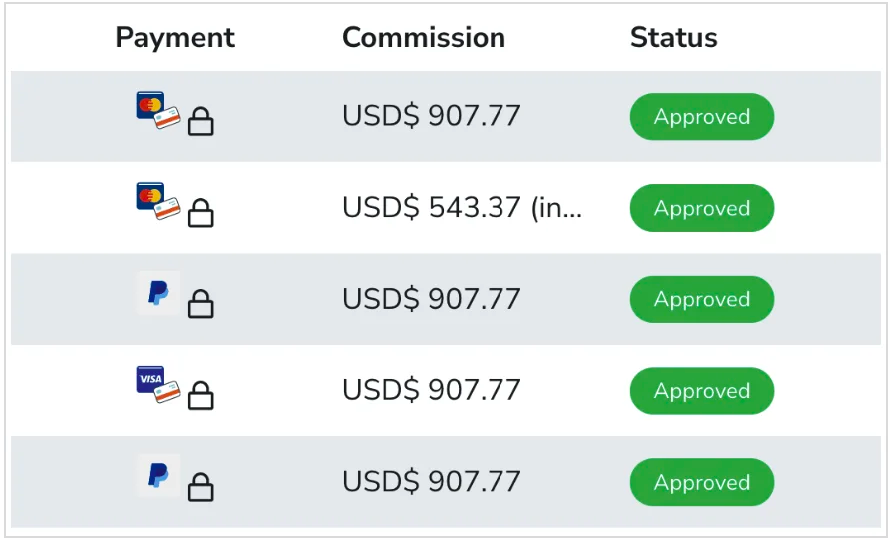Click the lock icon in third row
Screen dimensions: 892x540
201,304
